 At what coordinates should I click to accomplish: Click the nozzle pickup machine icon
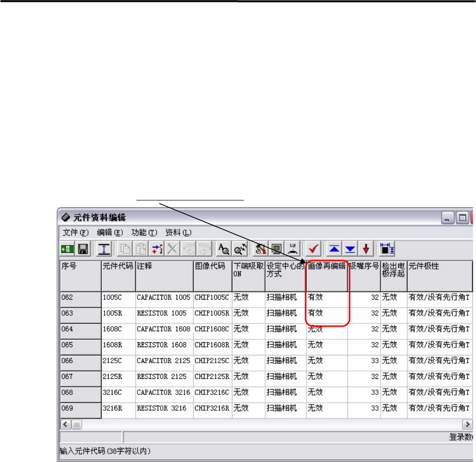(293, 249)
